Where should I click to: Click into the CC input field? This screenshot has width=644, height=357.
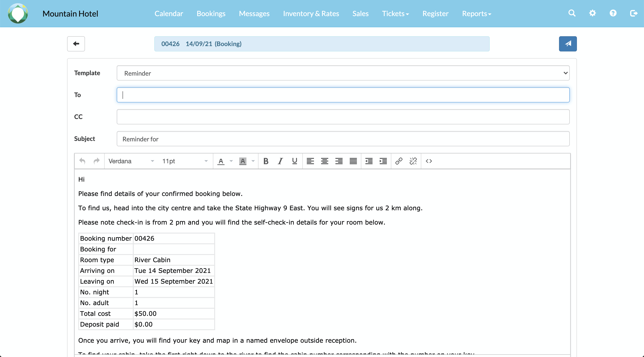coord(343,117)
